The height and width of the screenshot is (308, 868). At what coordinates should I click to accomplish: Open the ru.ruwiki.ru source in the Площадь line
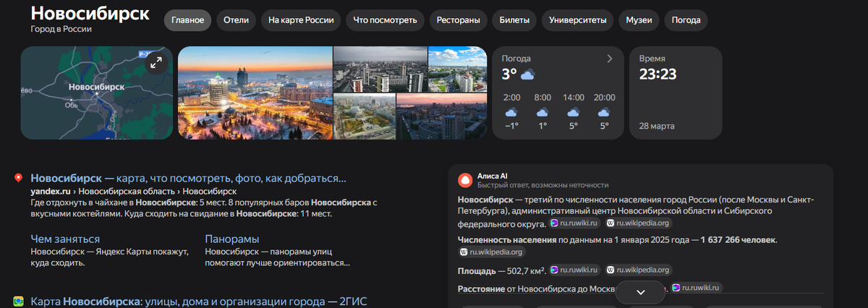574,270
